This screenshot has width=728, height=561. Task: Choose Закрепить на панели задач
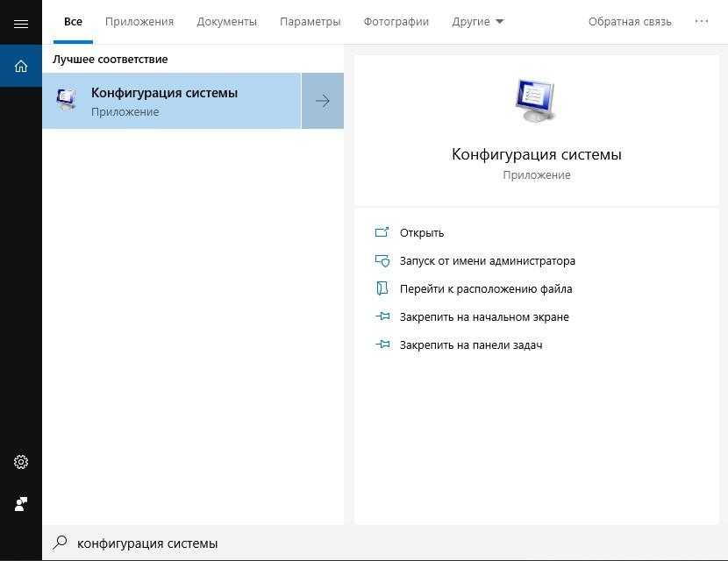point(470,344)
